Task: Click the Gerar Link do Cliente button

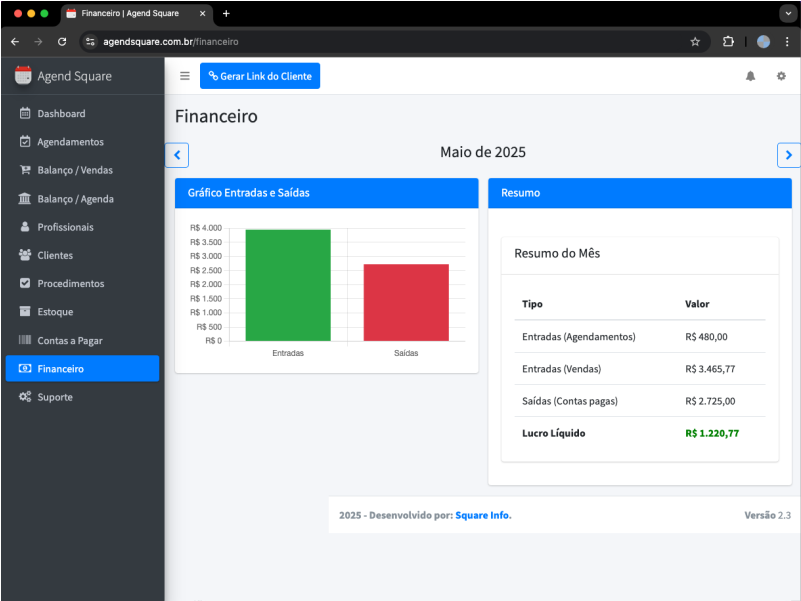Action: click(260, 76)
